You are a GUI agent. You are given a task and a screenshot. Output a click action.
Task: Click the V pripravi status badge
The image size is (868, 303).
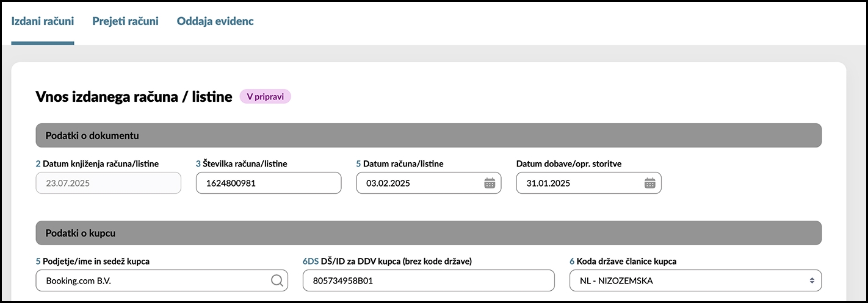pyautogui.click(x=265, y=97)
